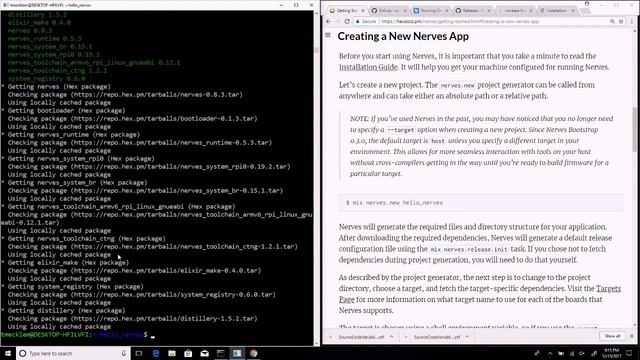This screenshot has width=640, height=360.
Task: Click the inline 'mix nerves.release.init' code text
Action: pos(469,249)
